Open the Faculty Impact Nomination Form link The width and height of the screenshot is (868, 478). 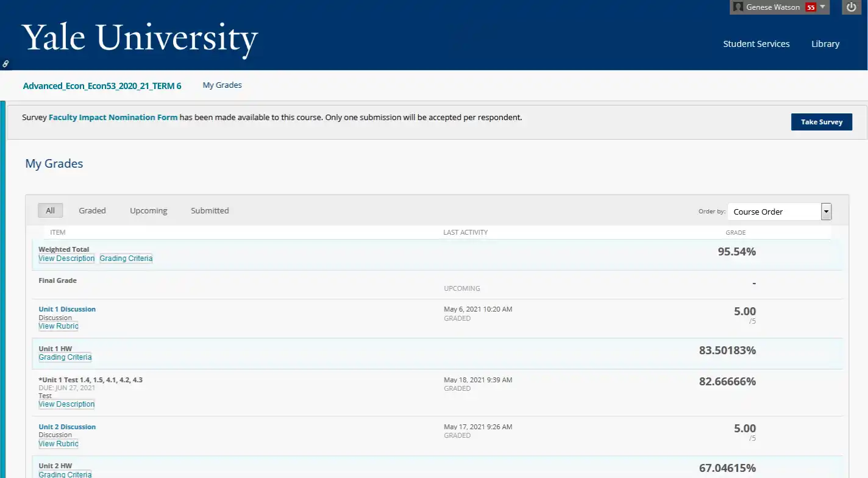113,117
